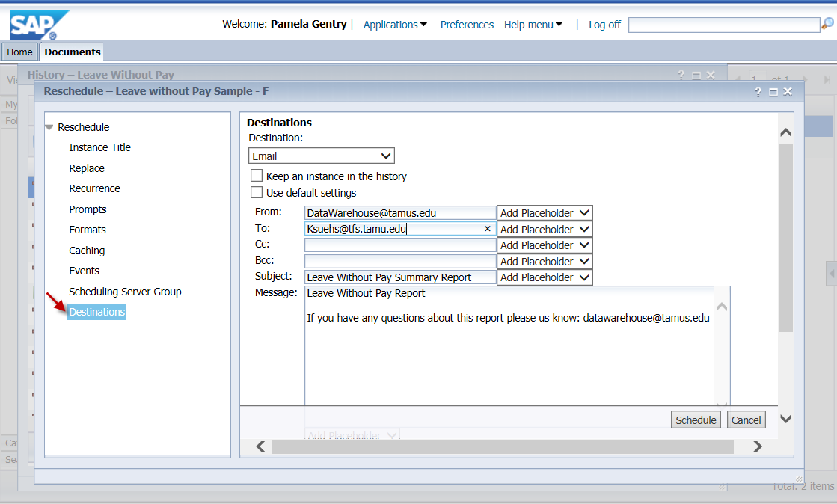Open Add Placeholder dropdown for Subject
837x504 pixels.
(545, 277)
